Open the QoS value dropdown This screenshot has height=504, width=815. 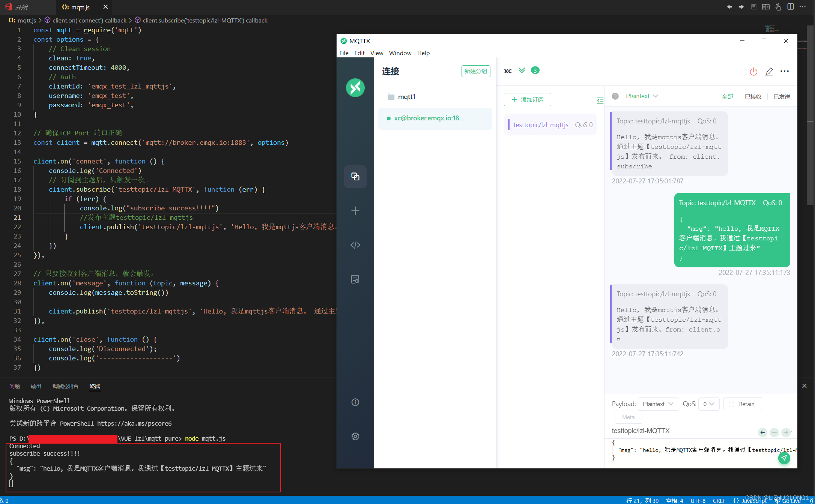[x=708, y=404]
